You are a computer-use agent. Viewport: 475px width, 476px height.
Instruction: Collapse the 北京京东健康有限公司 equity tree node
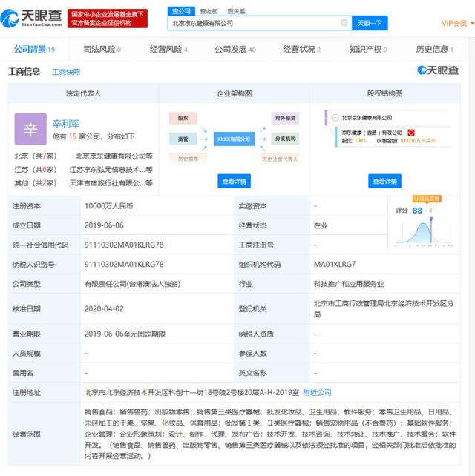pyautogui.click(x=335, y=118)
